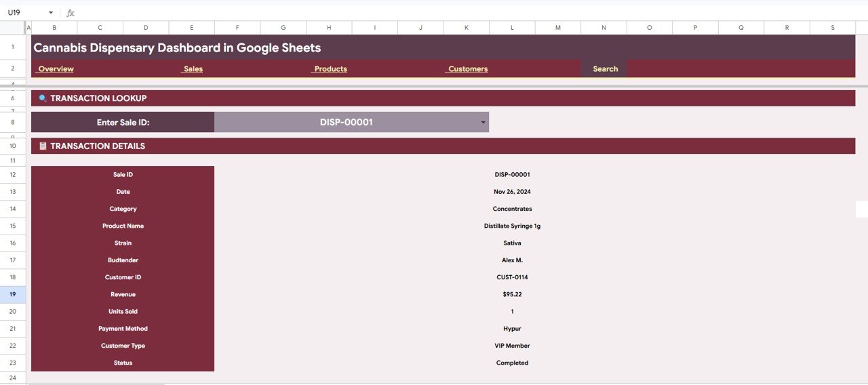
Task: Select the Hypur payment value
Action: 512,329
